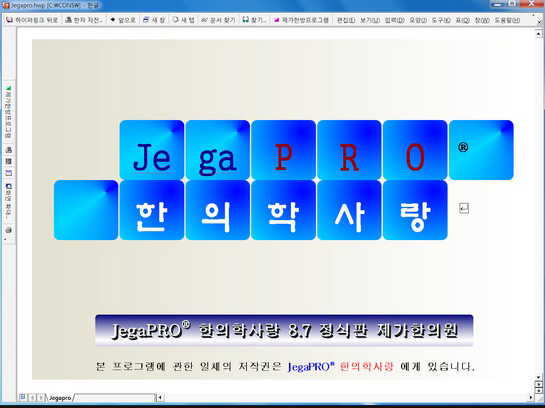
Task: Click the next tab arrow at bottom left
Action: [41, 397]
